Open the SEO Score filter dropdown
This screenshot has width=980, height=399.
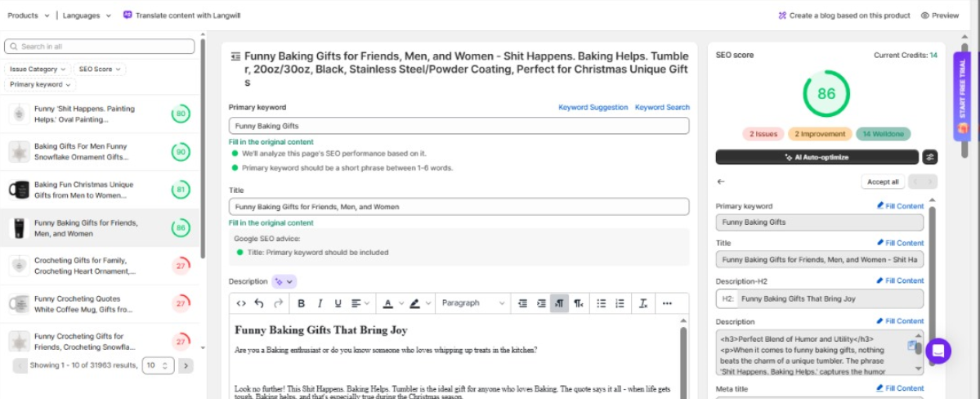pos(100,69)
